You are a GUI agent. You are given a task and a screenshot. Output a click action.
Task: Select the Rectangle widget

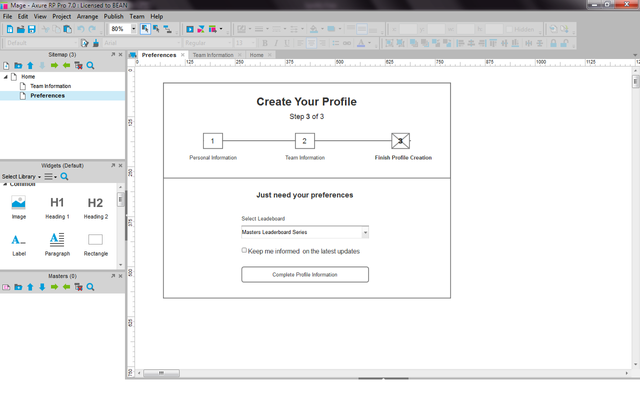click(x=96, y=244)
